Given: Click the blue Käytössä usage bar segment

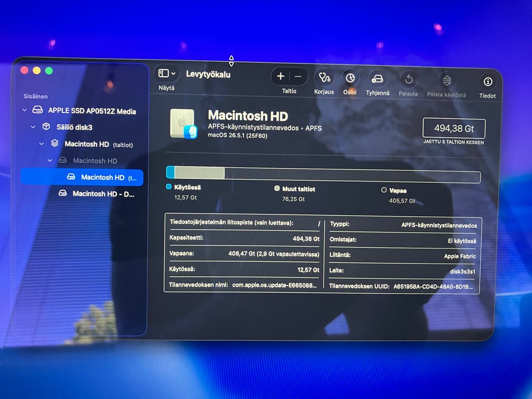Looking at the screenshot, I should pos(170,172).
